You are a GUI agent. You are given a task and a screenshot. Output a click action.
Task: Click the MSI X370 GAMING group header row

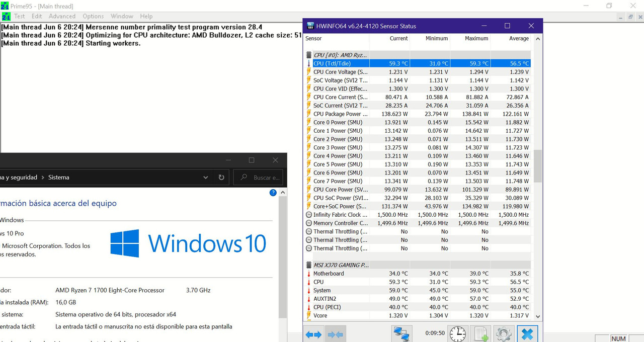point(418,265)
